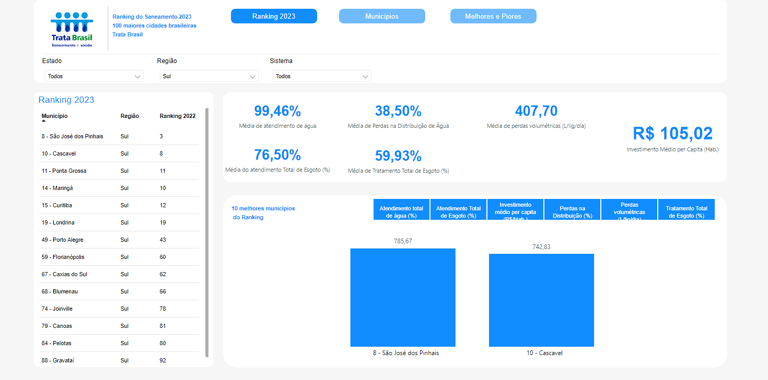
Task: Select row '49 - Porto Alegre'
Action: coord(120,240)
